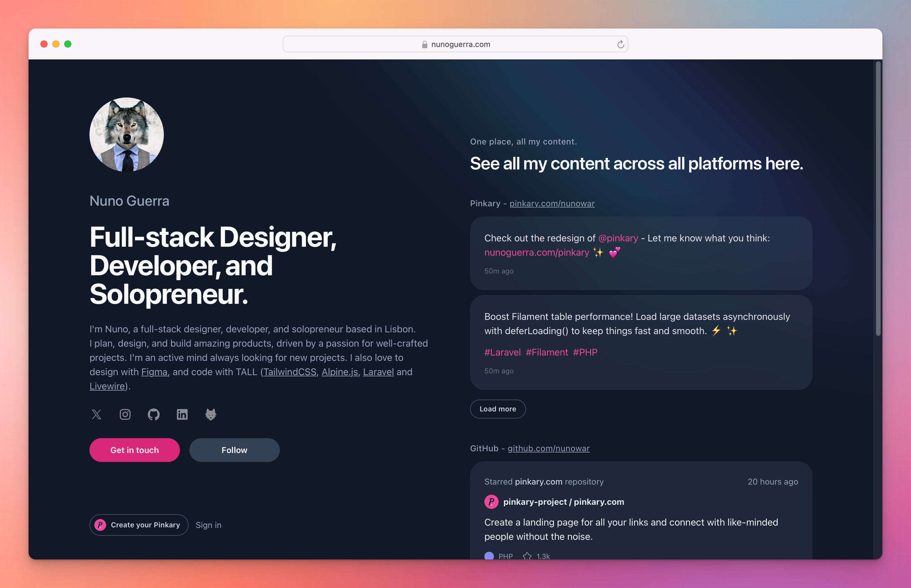911x588 pixels.
Task: Open the TailwindCSS link in the bio
Action: pos(289,372)
